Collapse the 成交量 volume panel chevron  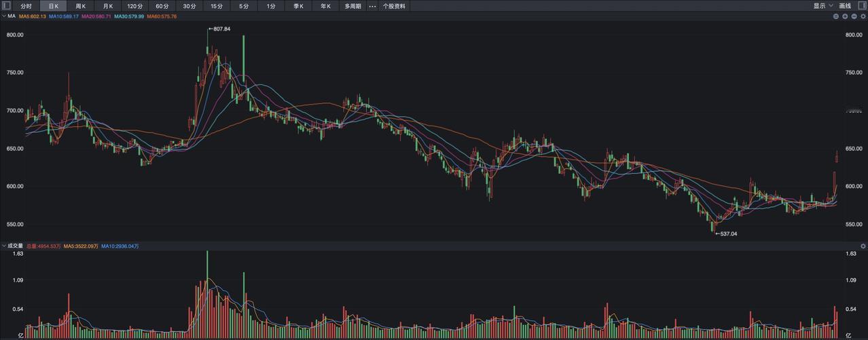pyautogui.click(x=3, y=246)
